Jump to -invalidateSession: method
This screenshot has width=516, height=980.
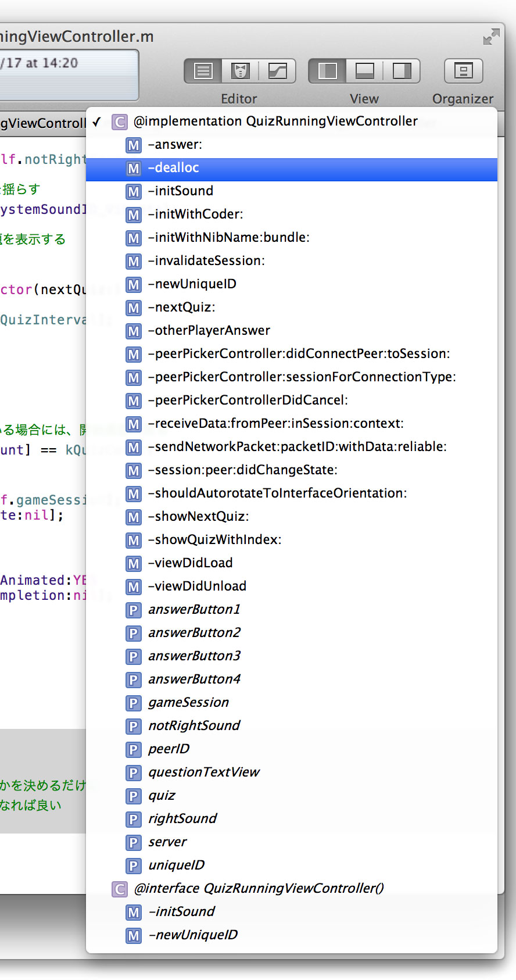pos(292,261)
